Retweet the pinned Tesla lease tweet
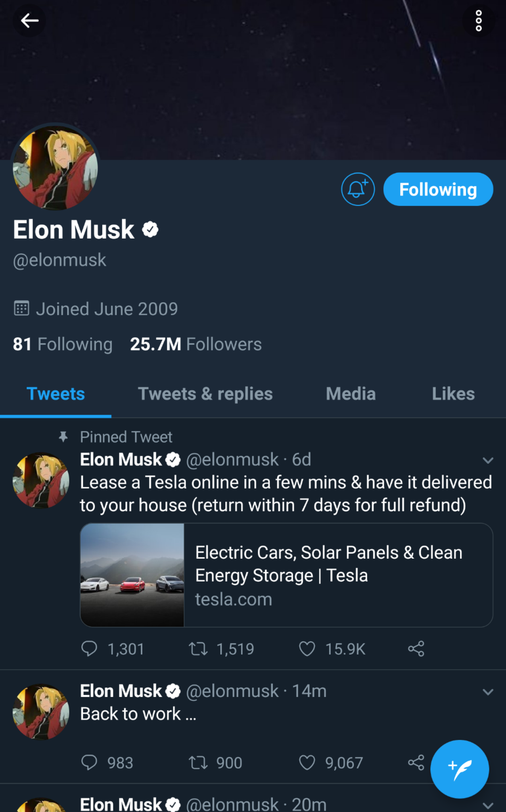 click(198, 649)
